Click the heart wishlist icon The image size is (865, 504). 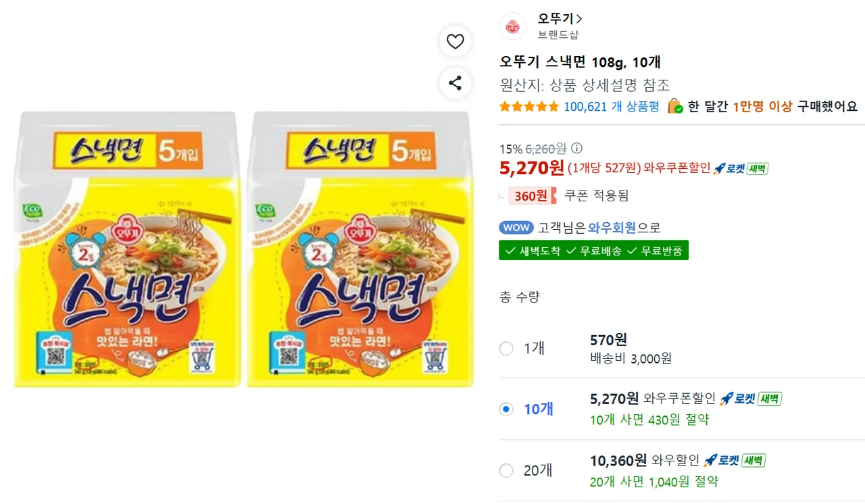coord(455,42)
